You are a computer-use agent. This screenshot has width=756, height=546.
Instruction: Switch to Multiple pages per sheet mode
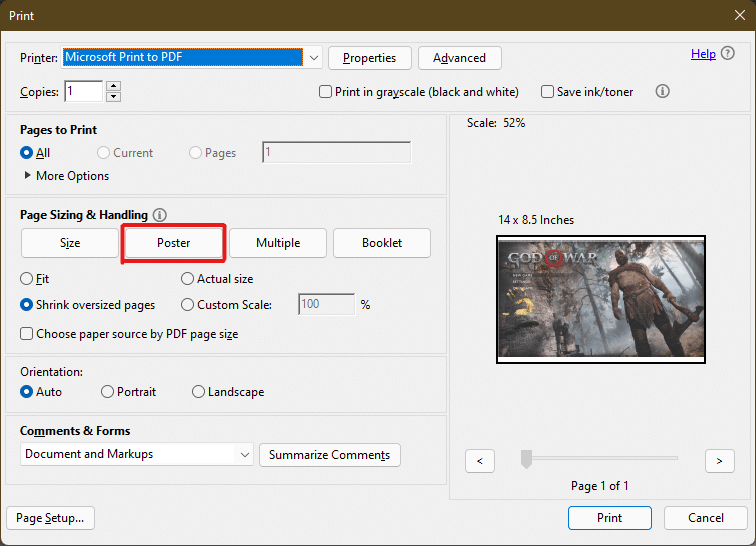278,243
